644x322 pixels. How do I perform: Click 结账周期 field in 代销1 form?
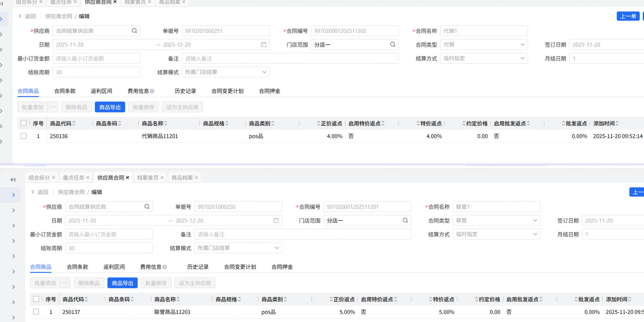[96, 72]
